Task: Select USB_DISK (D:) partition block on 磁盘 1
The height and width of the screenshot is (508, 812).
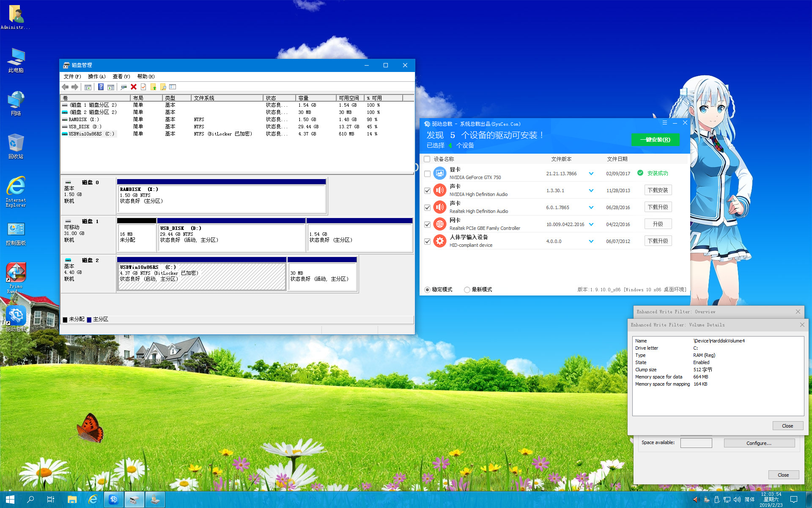Action: (231, 235)
